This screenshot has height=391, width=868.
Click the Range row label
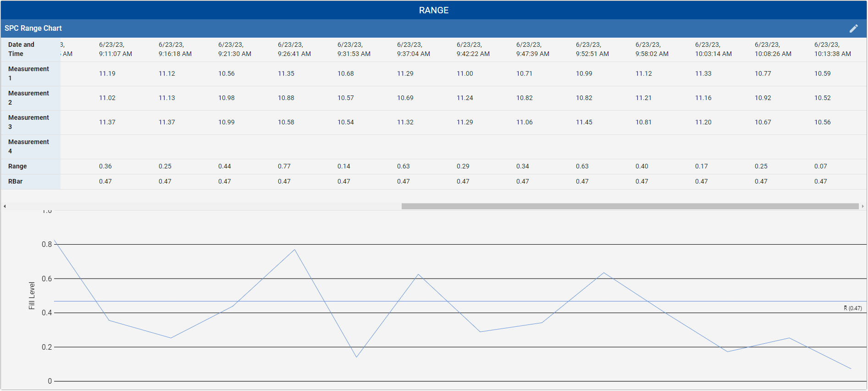[17, 166]
